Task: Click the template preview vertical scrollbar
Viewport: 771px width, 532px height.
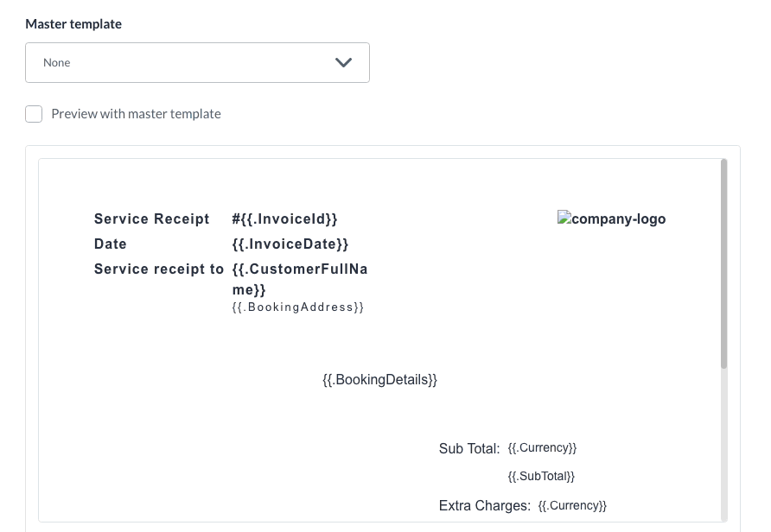Action: [723, 263]
